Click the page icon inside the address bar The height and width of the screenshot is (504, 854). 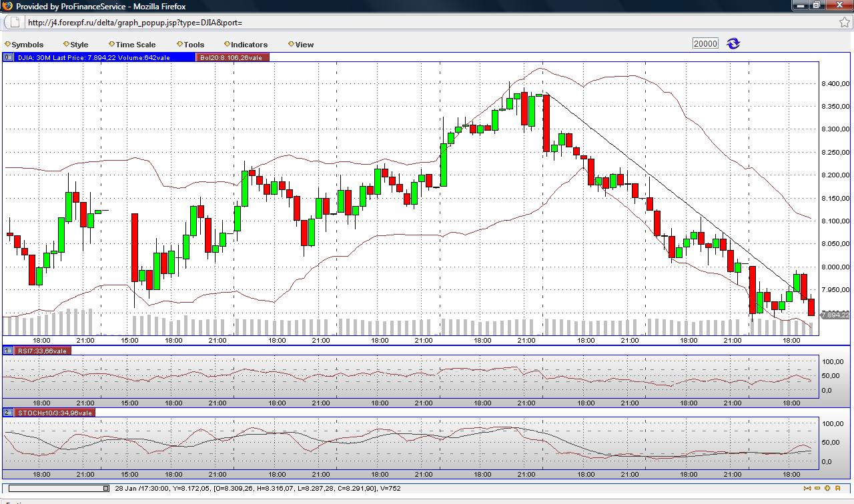pos(13,21)
